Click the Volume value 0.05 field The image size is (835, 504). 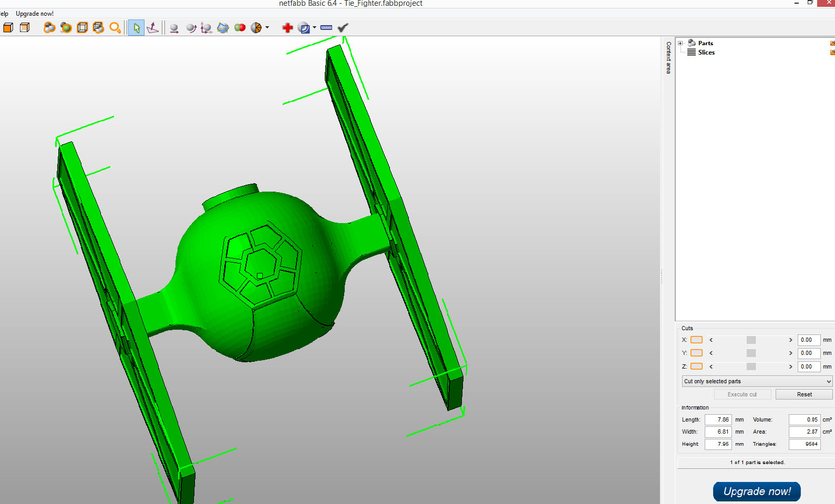click(805, 419)
